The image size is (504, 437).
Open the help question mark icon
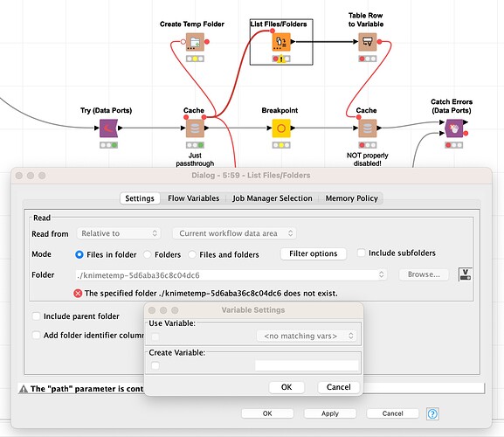[x=432, y=413]
